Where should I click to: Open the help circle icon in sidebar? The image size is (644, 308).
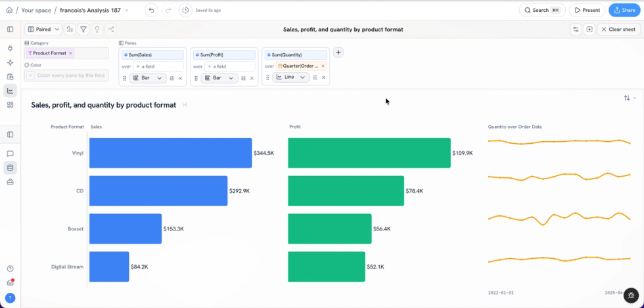point(11,269)
